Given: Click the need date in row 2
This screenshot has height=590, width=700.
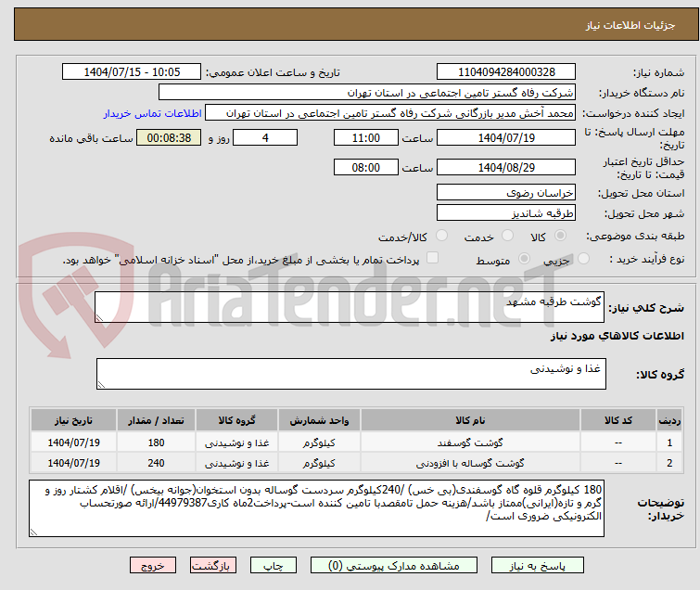Looking at the screenshot, I should click(x=73, y=463).
